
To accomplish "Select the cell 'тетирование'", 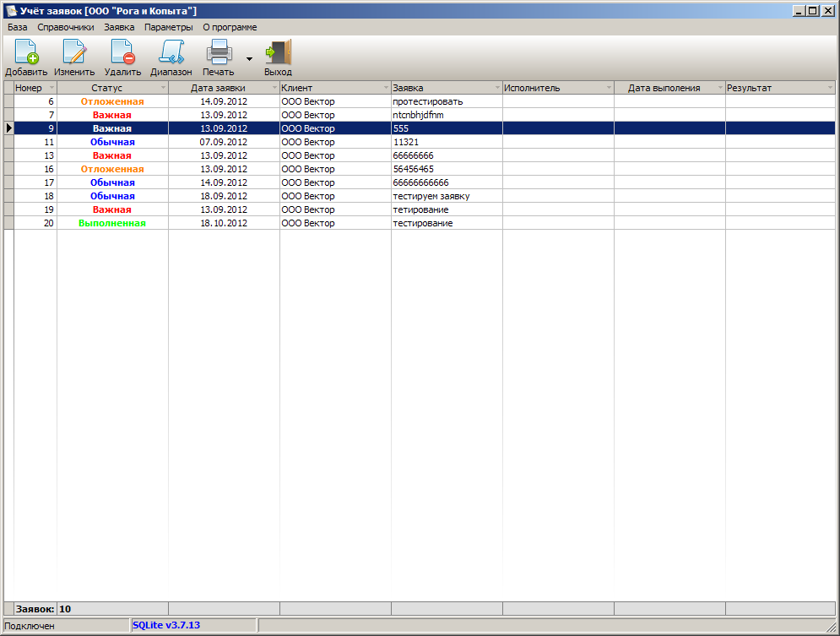I will (447, 209).
